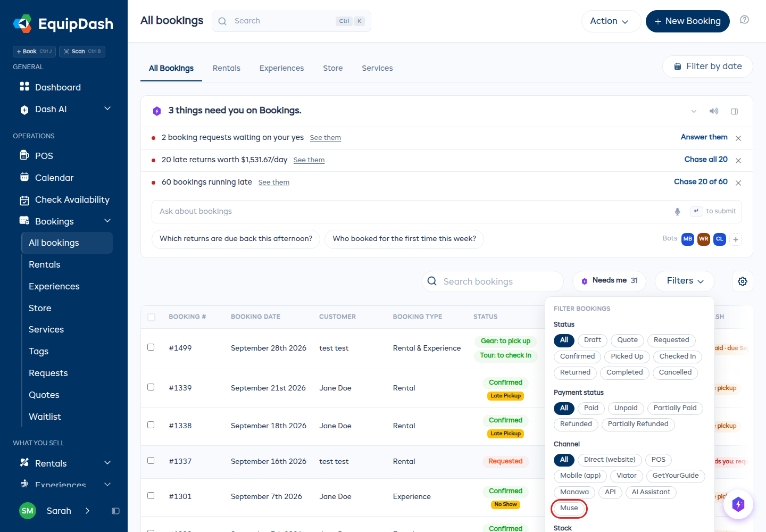Select the Viator channel filter chip
Viewport: 766px width, 532px height.
pos(627,476)
